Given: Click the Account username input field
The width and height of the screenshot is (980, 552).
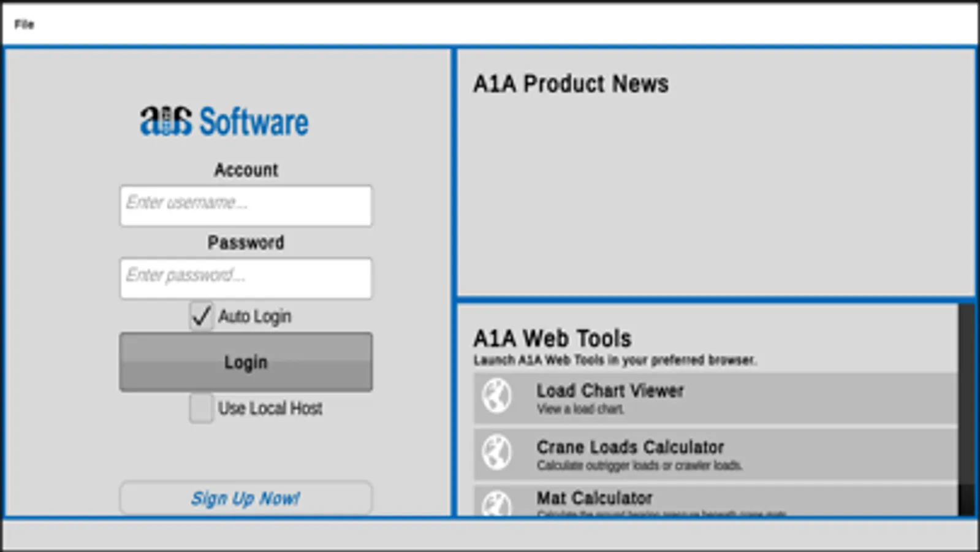Looking at the screenshot, I should 246,205.
